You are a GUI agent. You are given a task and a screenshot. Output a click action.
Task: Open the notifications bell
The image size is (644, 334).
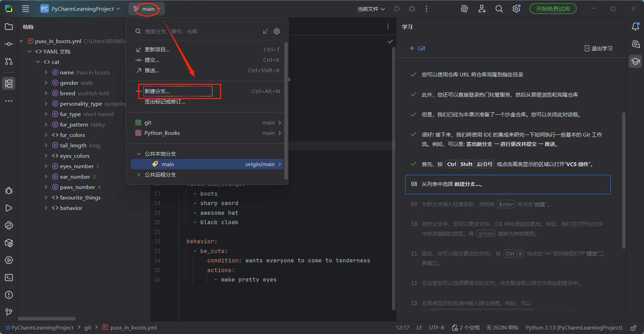click(x=636, y=26)
